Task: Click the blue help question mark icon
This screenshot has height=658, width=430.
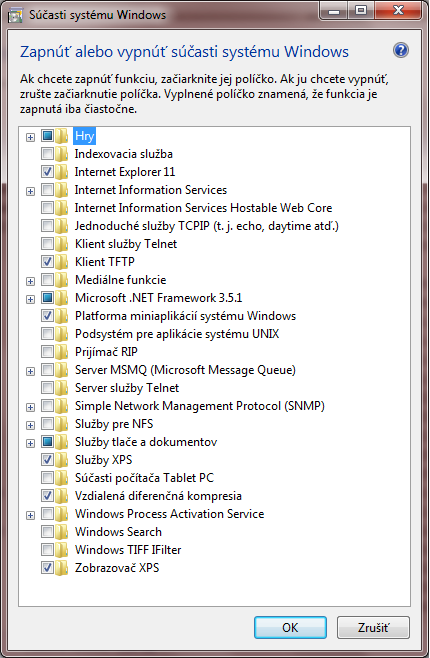Action: [x=401, y=50]
